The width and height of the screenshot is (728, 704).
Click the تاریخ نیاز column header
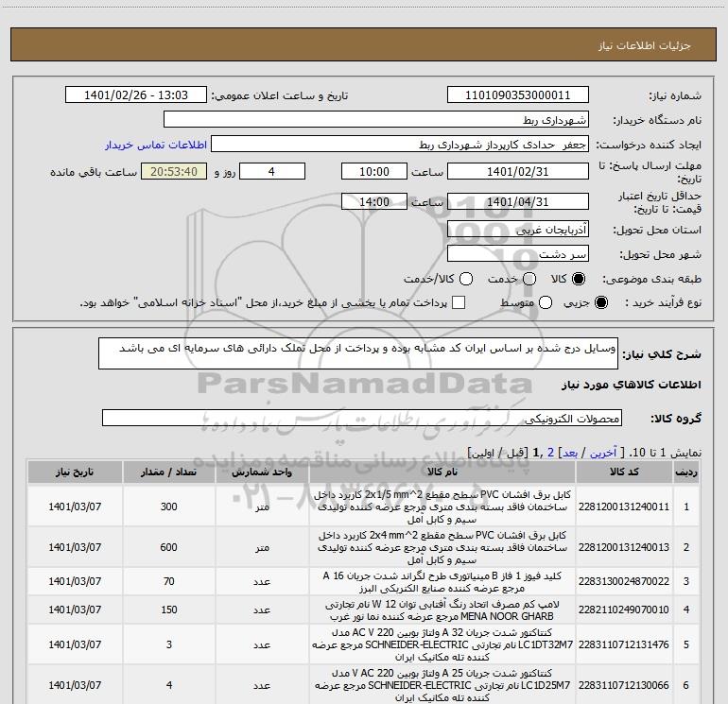pos(75,472)
